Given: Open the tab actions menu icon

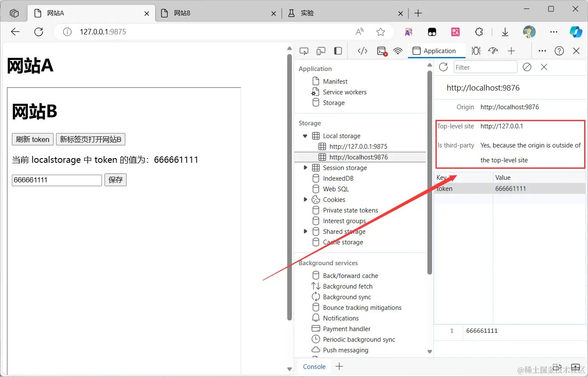Looking at the screenshot, I should tap(14, 13).
